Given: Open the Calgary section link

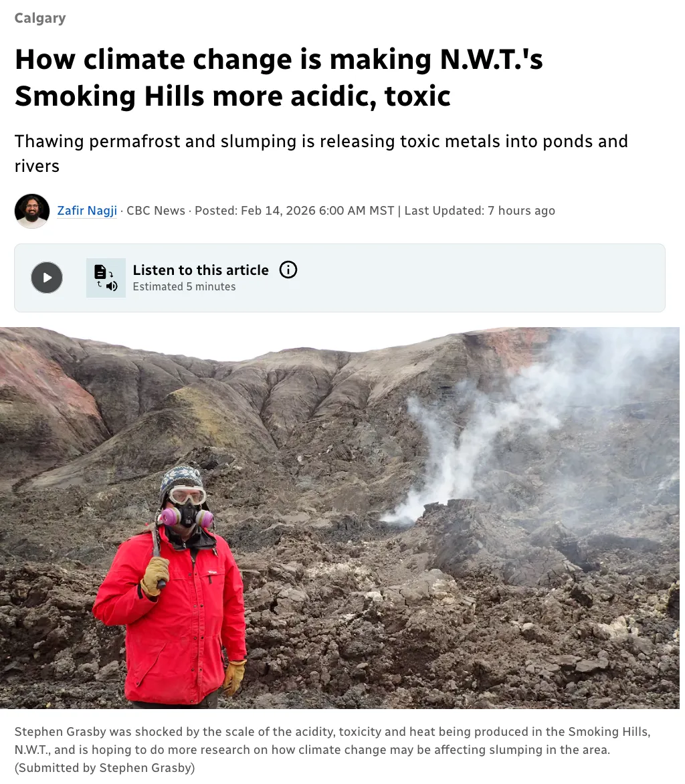Looking at the screenshot, I should [40, 18].
